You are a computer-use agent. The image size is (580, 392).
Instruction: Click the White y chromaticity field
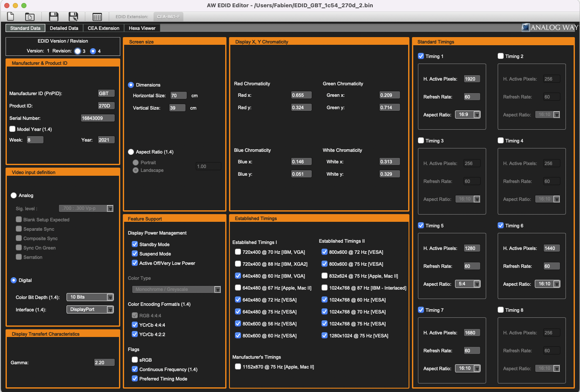tap(390, 174)
